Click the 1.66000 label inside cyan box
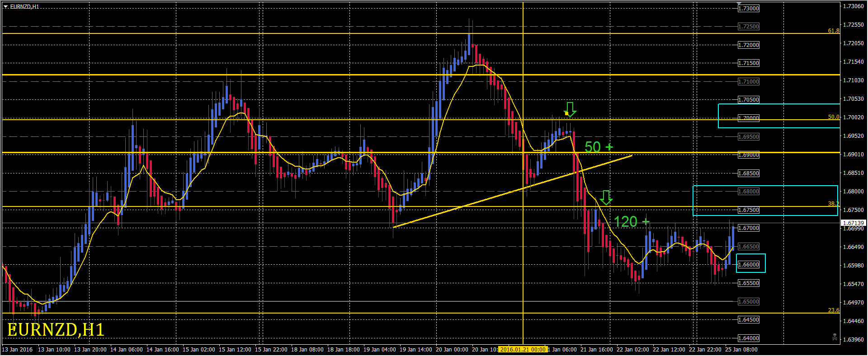 pos(749,265)
